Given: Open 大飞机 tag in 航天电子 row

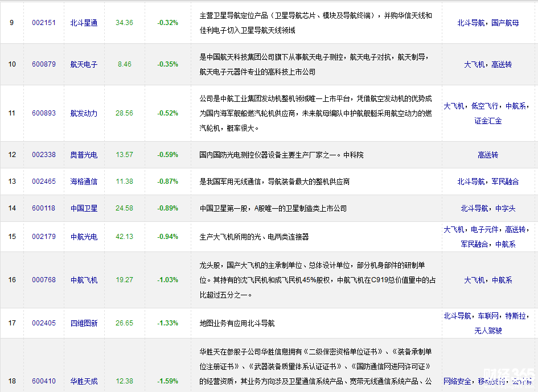Looking at the screenshot, I should pyautogui.click(x=474, y=64).
